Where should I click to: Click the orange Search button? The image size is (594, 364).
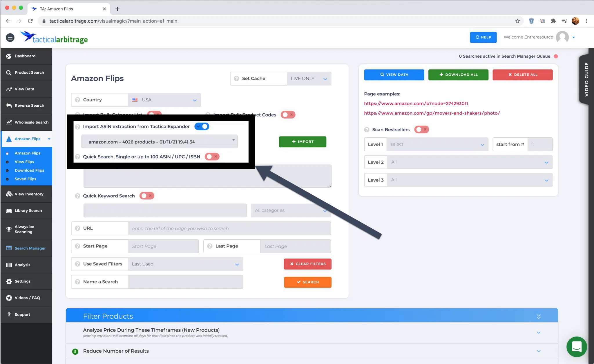click(x=308, y=282)
